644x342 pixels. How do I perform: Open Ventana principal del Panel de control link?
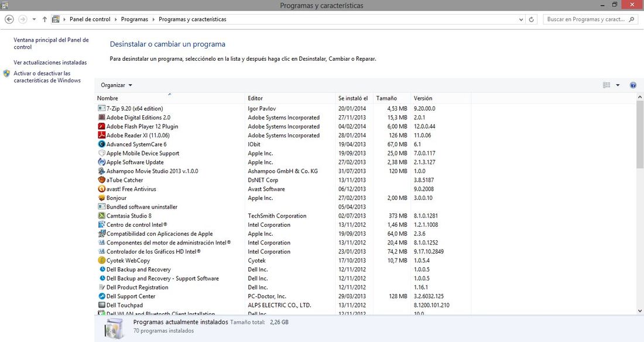(x=51, y=43)
